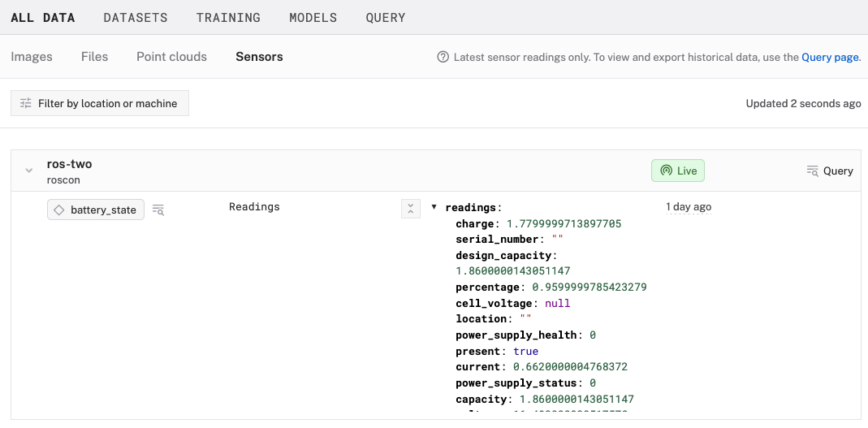This screenshot has width=868, height=428.
Task: Follow the Query page link
Action: (830, 57)
